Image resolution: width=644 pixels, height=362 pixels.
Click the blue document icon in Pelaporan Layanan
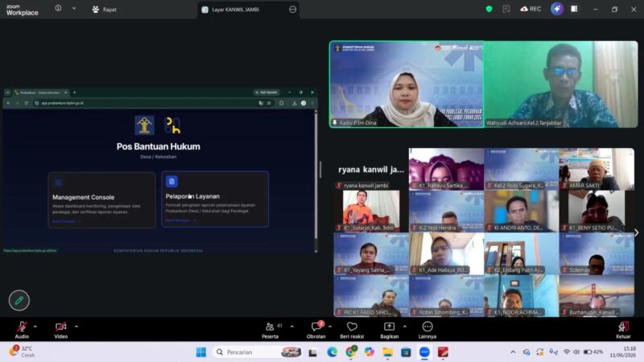pos(171,182)
